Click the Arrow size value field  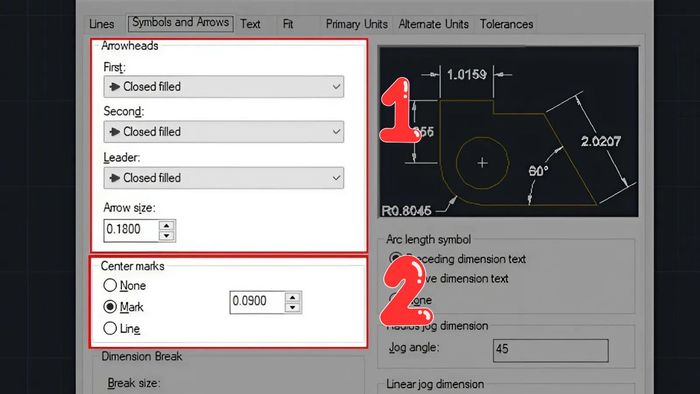[131, 230]
